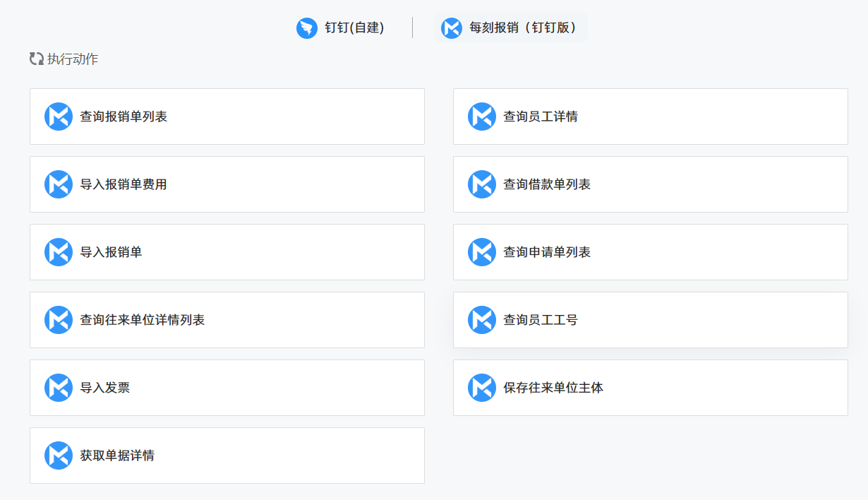Switch to the 每刻报销（钉钉版）tab
Image resolution: width=868 pixels, height=500 pixels.
511,28
